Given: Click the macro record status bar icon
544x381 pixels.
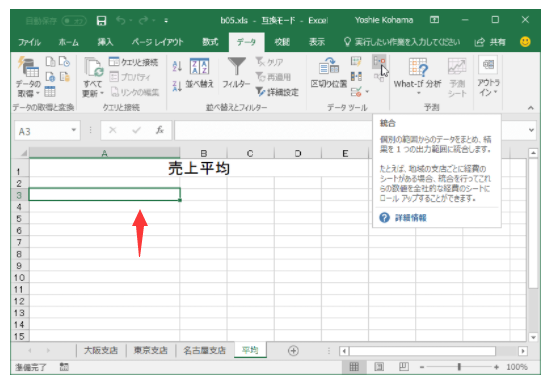Looking at the screenshot, I should [64, 367].
